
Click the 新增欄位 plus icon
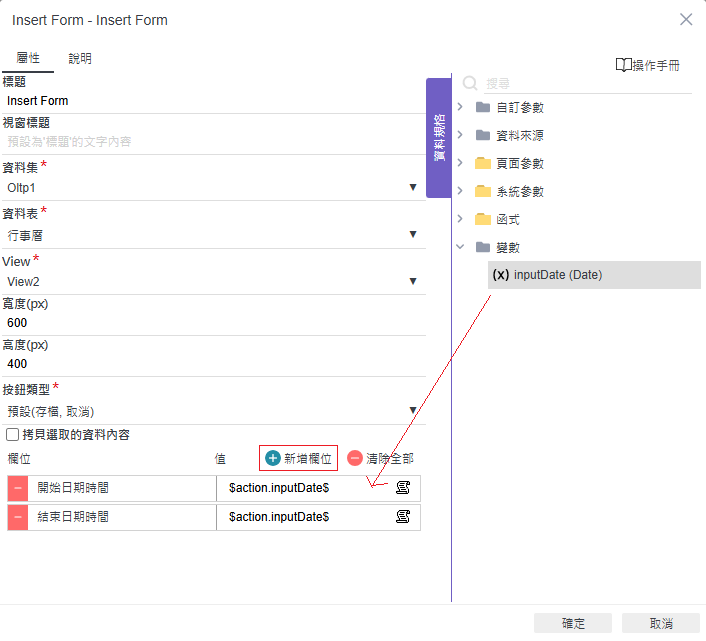coord(273,458)
